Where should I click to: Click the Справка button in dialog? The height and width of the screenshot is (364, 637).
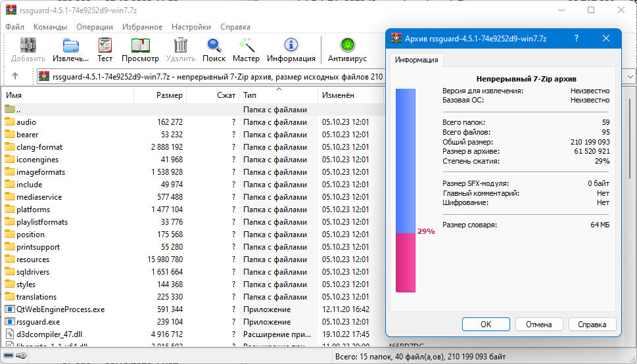click(x=592, y=324)
